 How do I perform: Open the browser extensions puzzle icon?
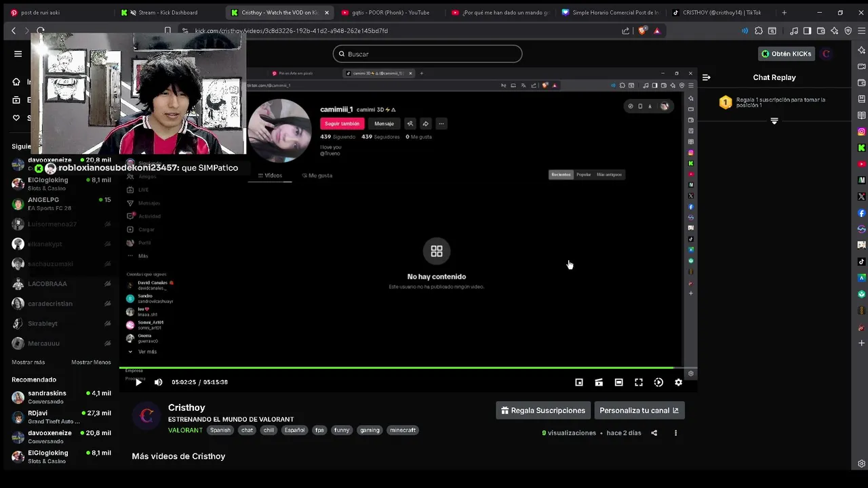click(759, 30)
